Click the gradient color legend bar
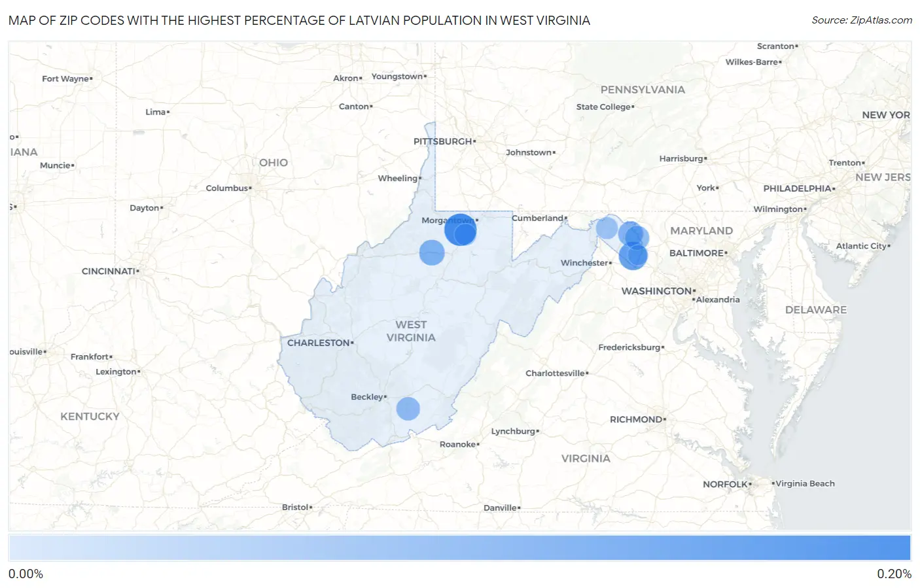Viewport: 920px width, 588px height. [x=459, y=548]
